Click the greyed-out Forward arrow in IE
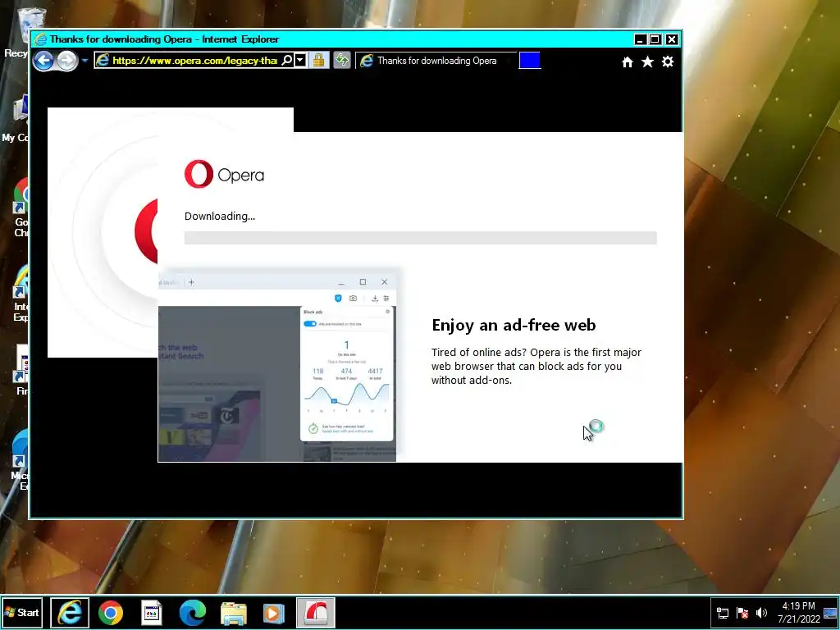Screen dimensions: 840x630 coord(67,61)
